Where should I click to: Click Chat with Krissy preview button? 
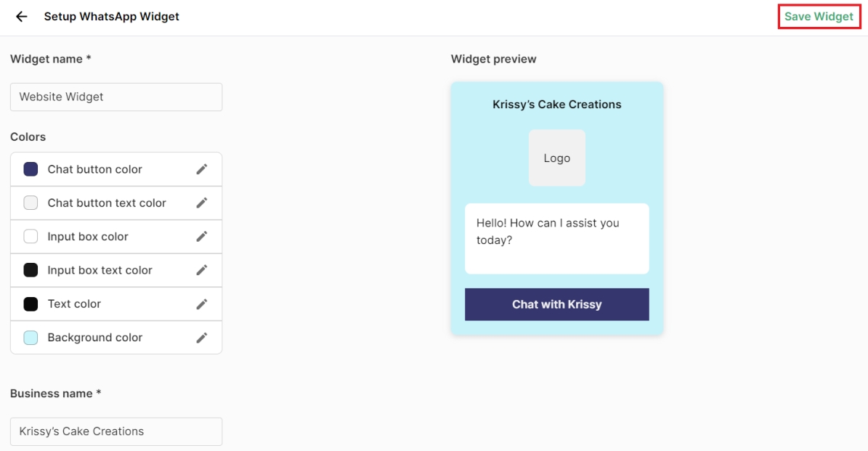pos(556,304)
